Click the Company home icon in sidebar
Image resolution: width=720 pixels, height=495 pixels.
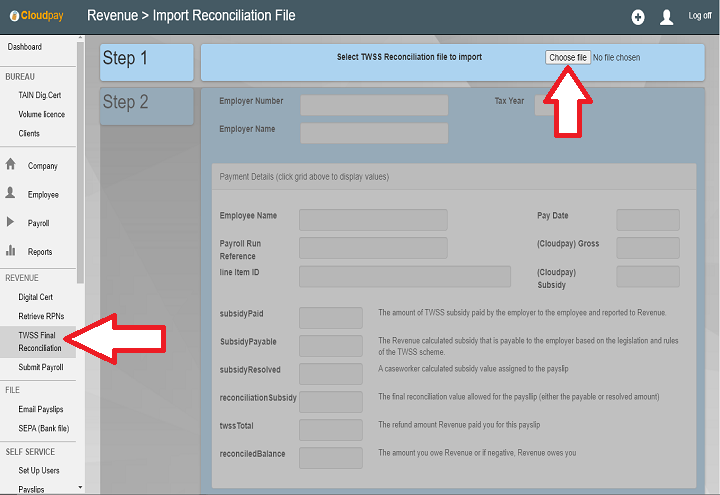11,165
